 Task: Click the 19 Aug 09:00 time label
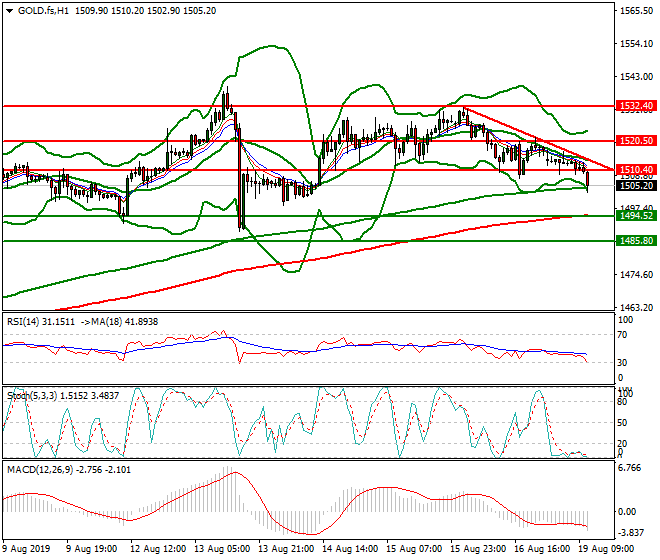click(x=606, y=549)
